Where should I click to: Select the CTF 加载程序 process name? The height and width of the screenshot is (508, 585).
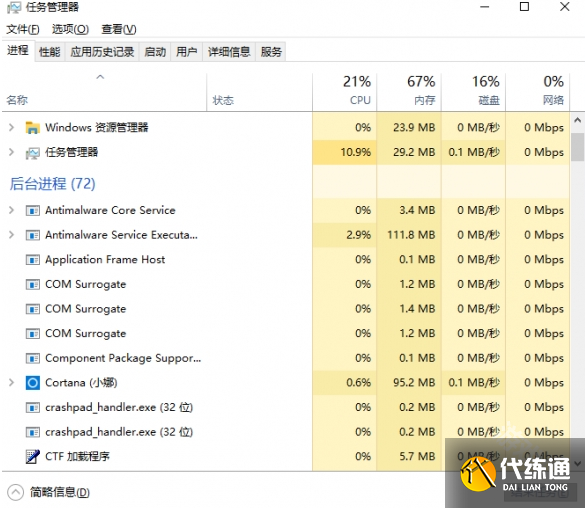tap(77, 457)
